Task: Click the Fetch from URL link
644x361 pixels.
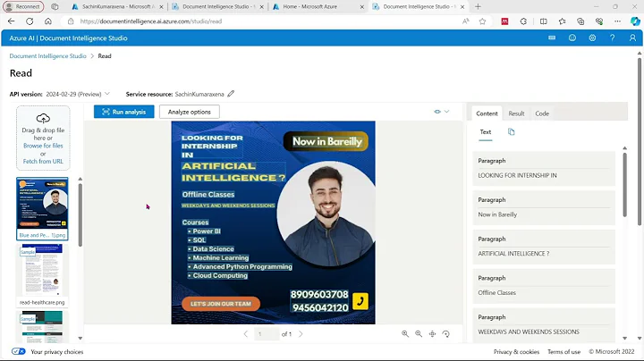Action: point(43,161)
